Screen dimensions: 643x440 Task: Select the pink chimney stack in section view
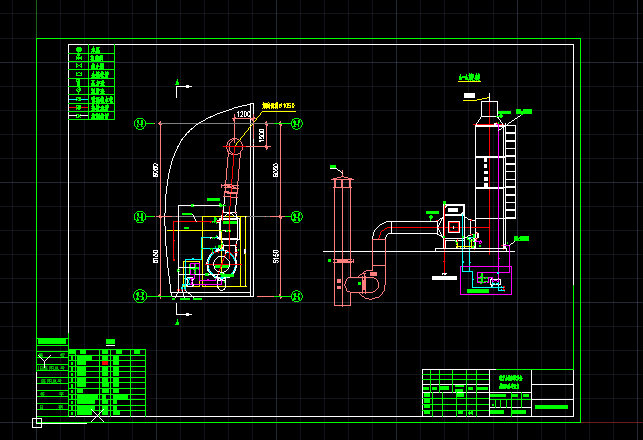(342, 242)
